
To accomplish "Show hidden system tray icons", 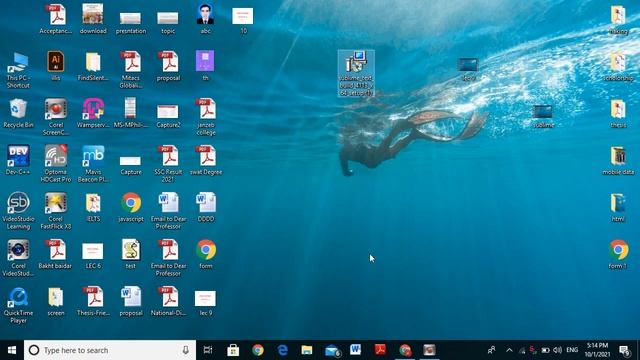I will [509, 350].
